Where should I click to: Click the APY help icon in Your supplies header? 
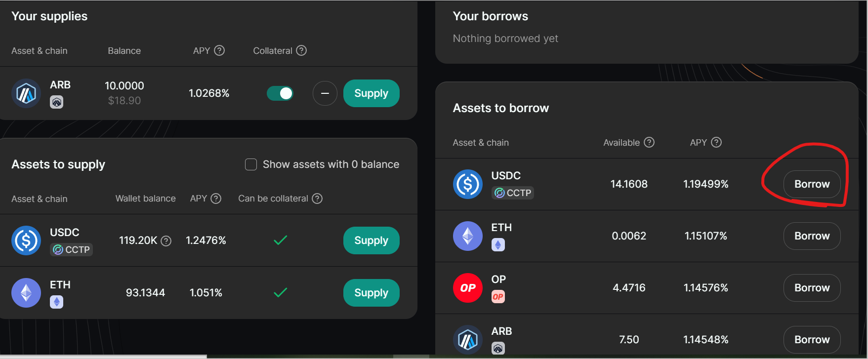(x=219, y=50)
